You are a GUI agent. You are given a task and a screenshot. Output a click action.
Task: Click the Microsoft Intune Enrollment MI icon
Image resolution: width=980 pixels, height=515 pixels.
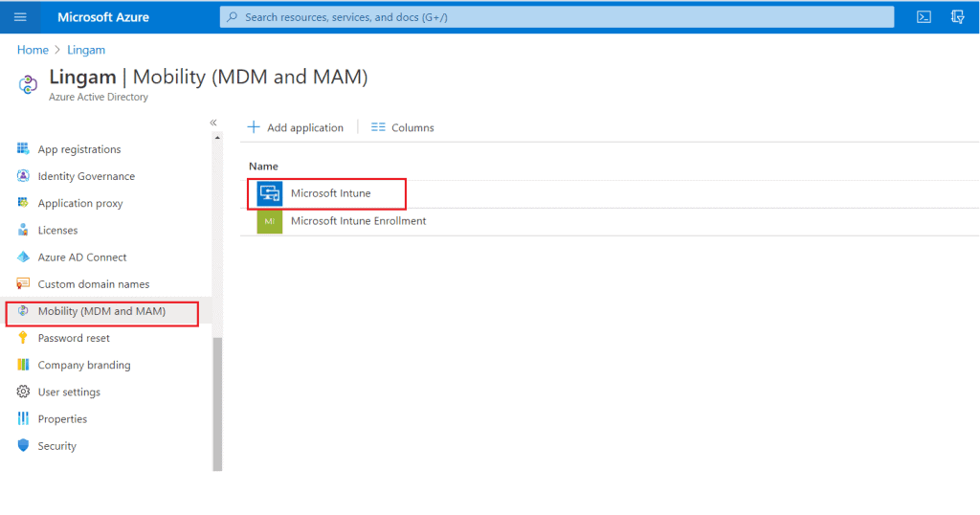tap(269, 221)
